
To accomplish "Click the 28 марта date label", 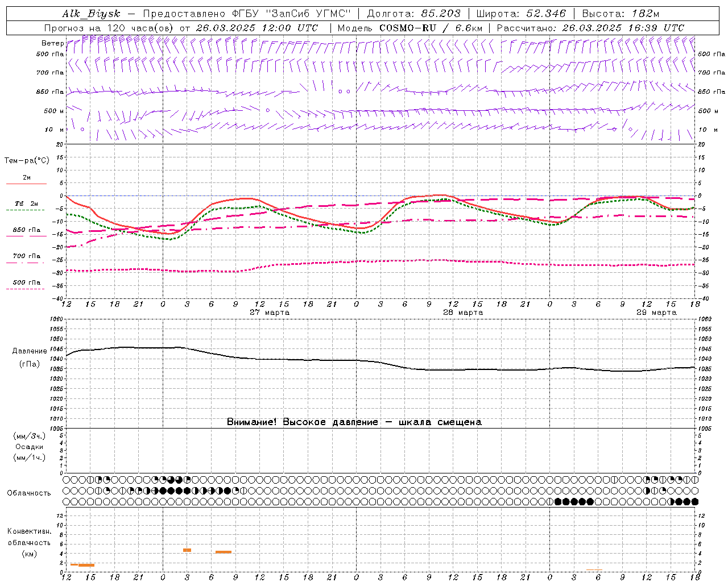I will coord(463,313).
